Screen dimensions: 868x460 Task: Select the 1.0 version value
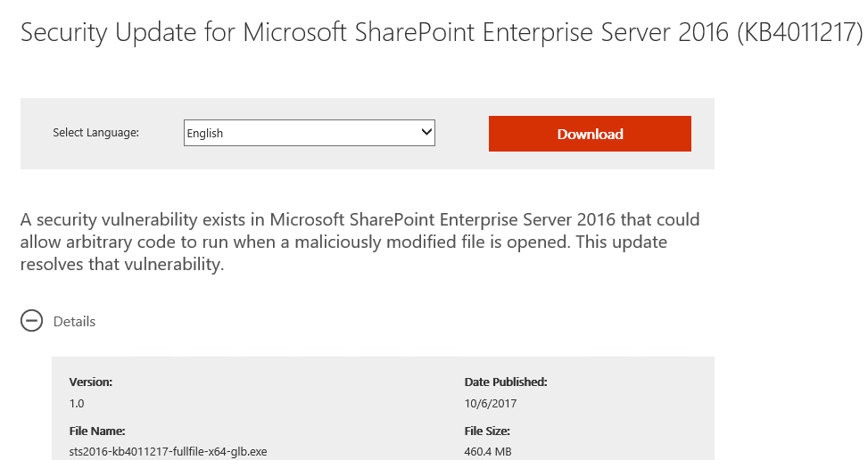point(77,404)
